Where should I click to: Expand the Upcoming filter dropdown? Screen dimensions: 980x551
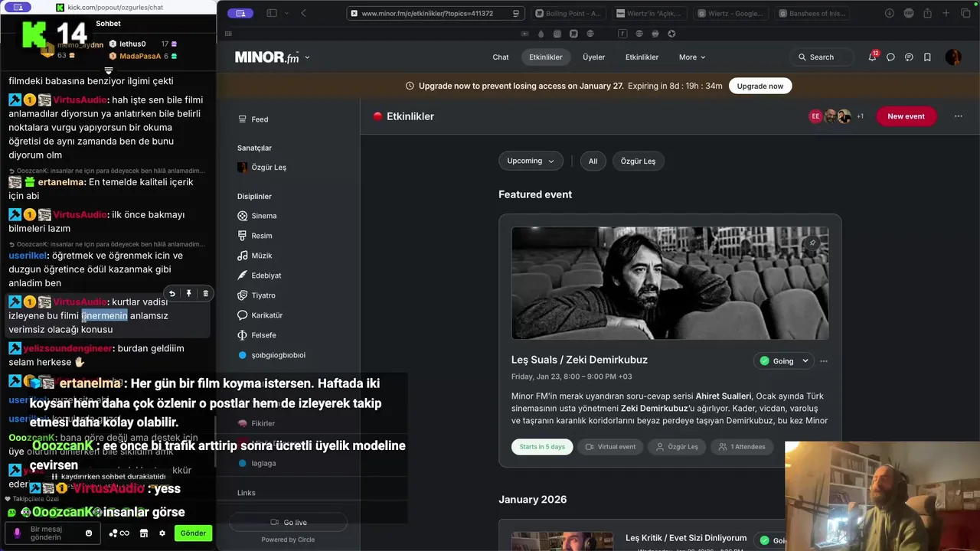click(x=531, y=161)
